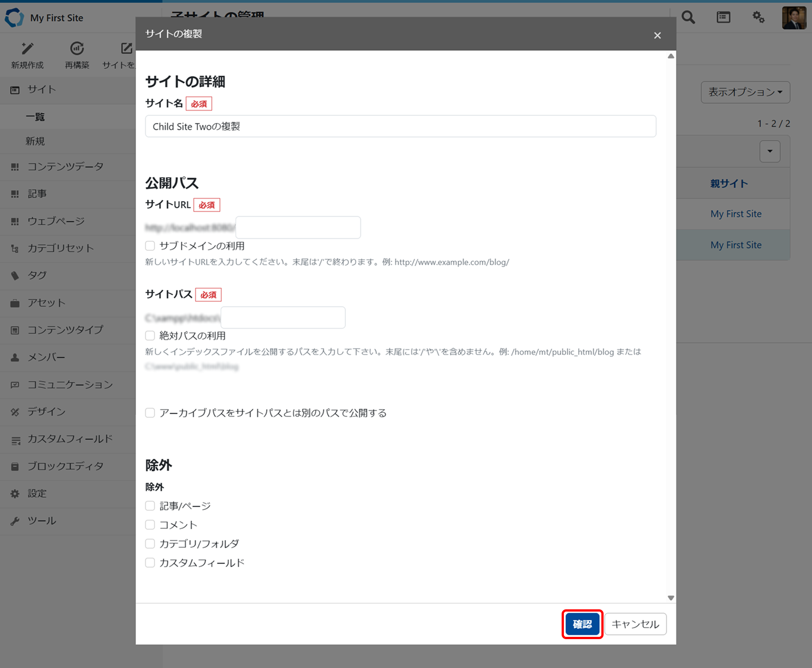Select the 新規作成 icon in the toolbar
Image resolution: width=812 pixels, height=668 pixels.
(x=27, y=54)
